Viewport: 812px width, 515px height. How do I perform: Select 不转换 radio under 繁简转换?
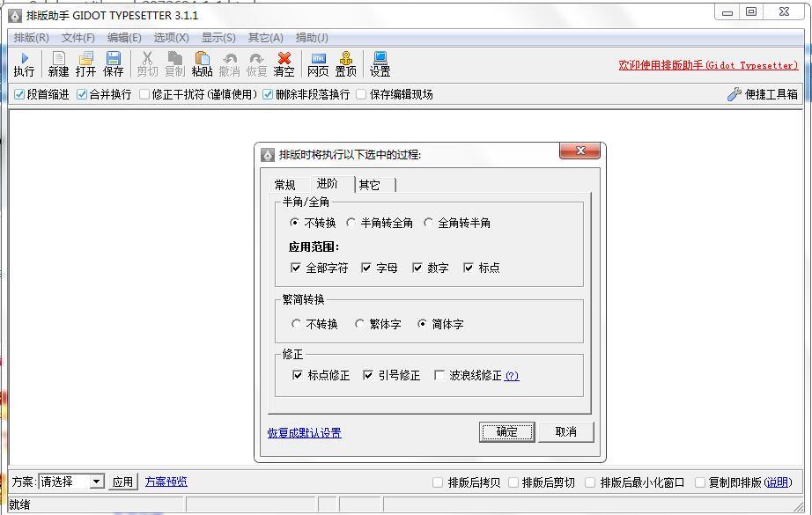(x=296, y=324)
